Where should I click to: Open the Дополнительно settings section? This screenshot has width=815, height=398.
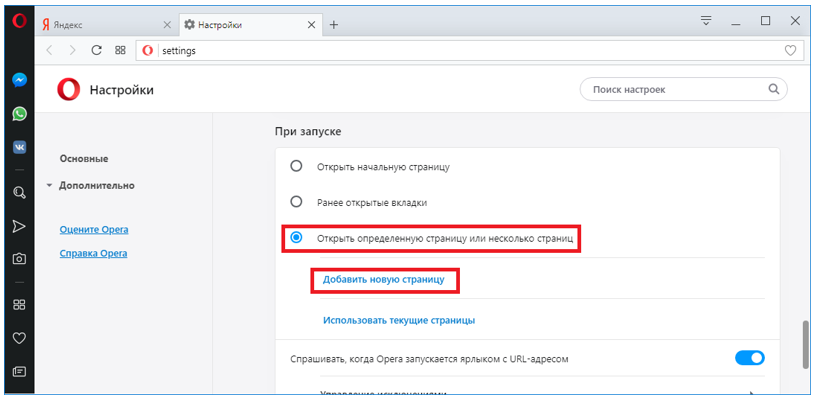pos(97,185)
